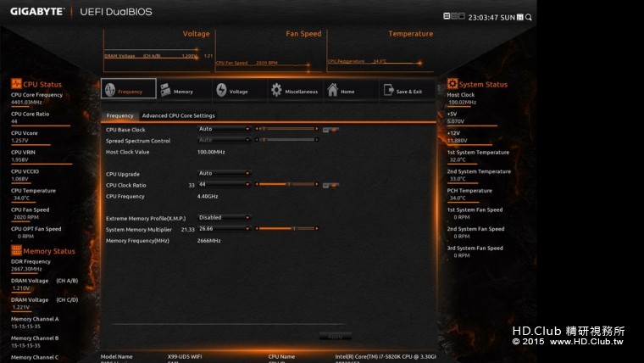
Task: Click PCH Temperature 34.0°C reading
Action: [x=458, y=198]
